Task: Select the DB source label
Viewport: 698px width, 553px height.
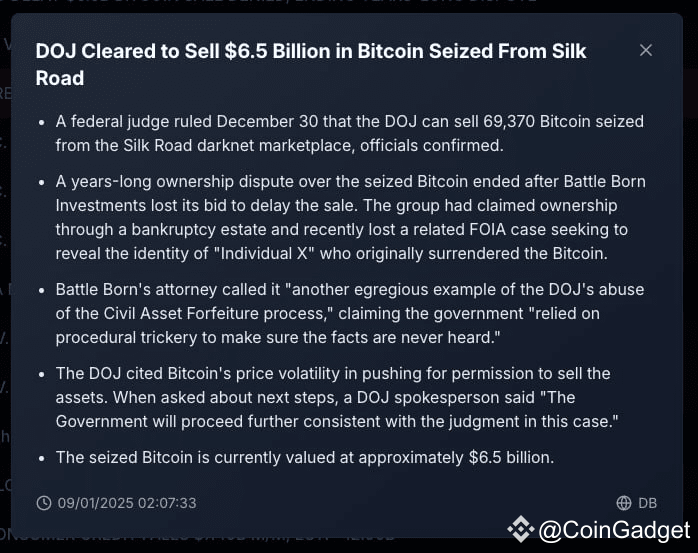Action: point(647,503)
